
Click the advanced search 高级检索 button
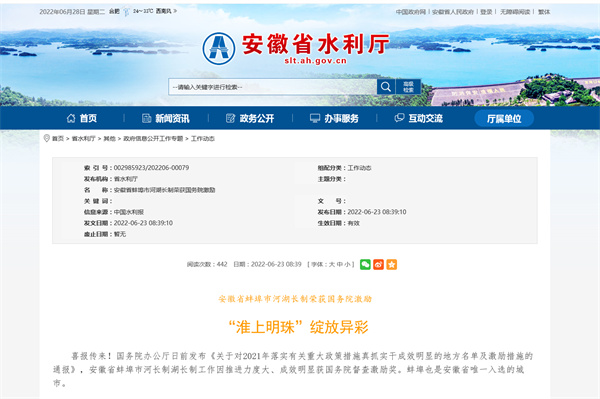tap(408, 87)
